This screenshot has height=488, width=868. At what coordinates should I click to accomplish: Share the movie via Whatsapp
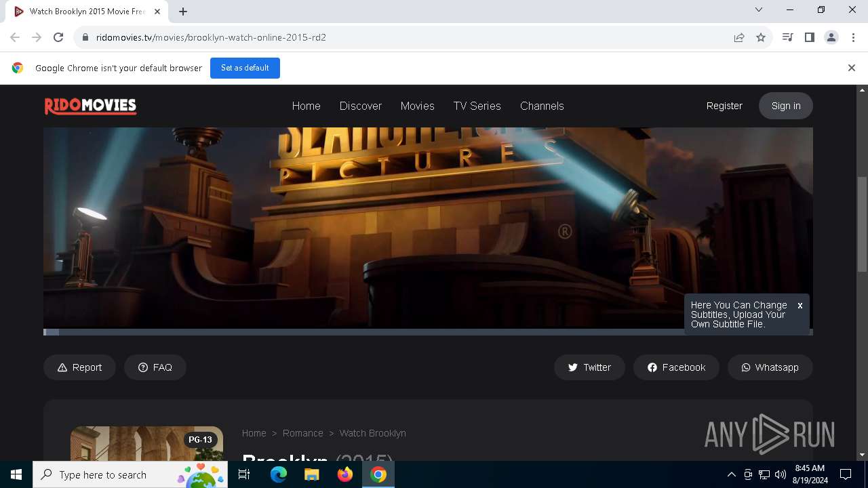[x=770, y=367]
